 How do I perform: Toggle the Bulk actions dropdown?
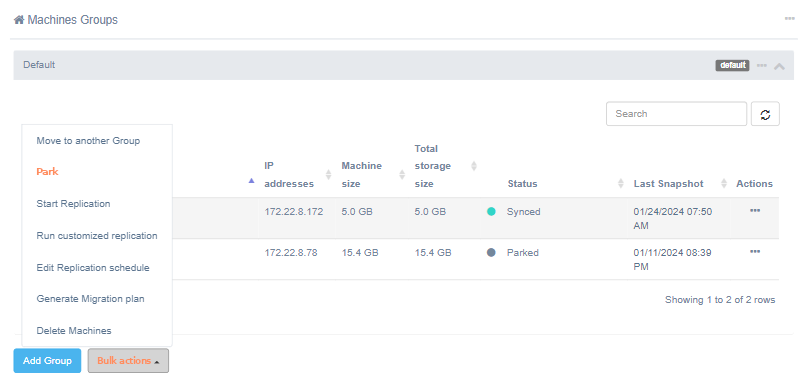pyautogui.click(x=128, y=360)
